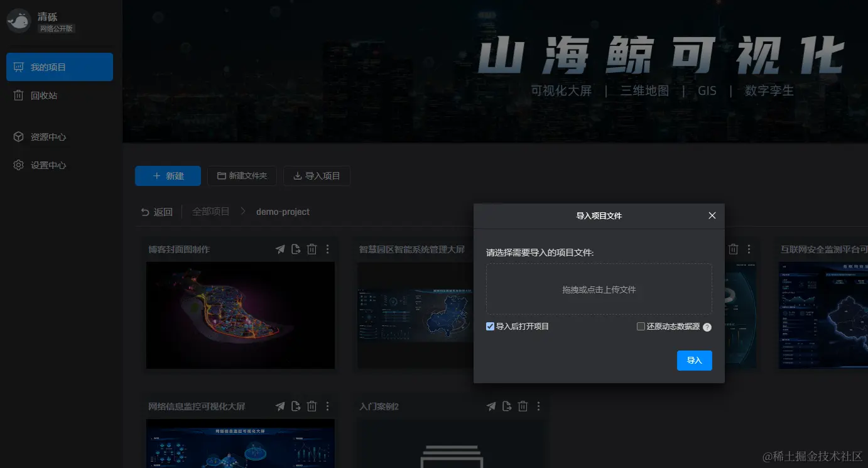The height and width of the screenshot is (468, 868).
Task: Export the 博客封面图制作 project file
Action: coord(296,249)
